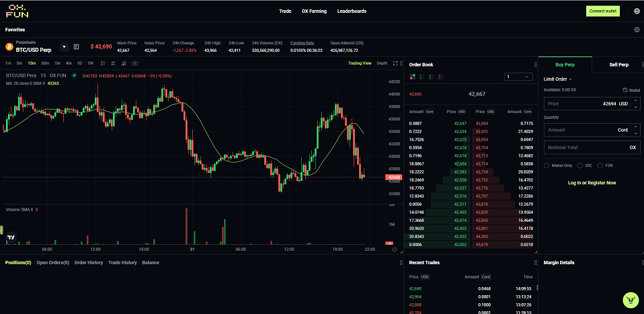This screenshot has height=314, width=644.
Task: Increase price with stepper up arrow
Action: [x=635, y=101]
